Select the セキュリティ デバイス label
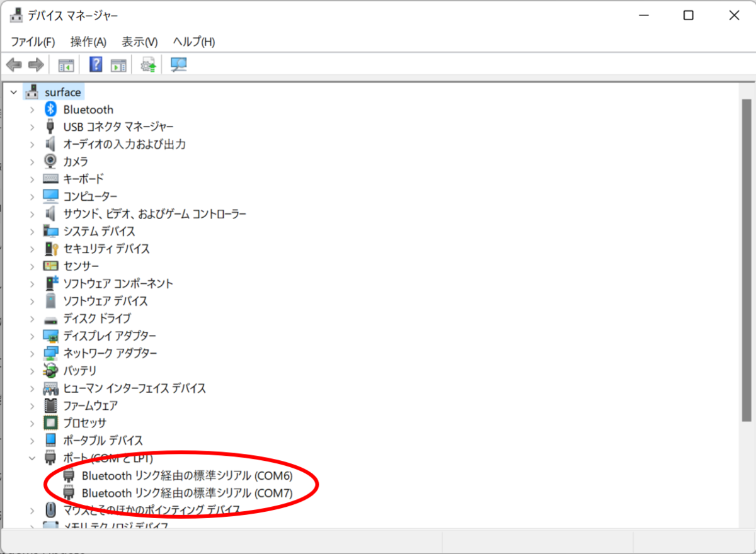 pyautogui.click(x=106, y=249)
